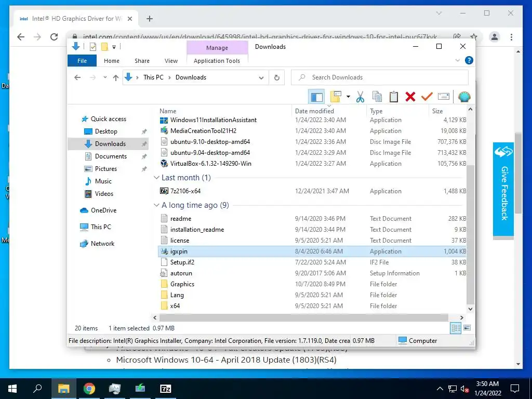
Task: Select the Setup.if2 file
Action: click(182, 262)
